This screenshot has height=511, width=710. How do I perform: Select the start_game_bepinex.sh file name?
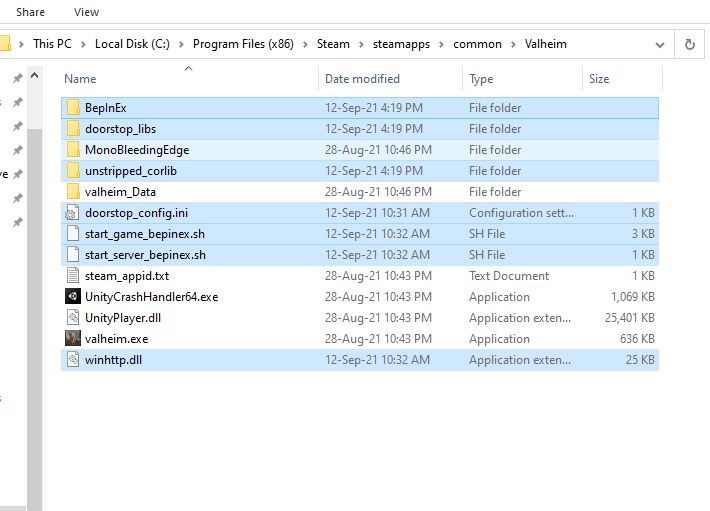[145, 234]
